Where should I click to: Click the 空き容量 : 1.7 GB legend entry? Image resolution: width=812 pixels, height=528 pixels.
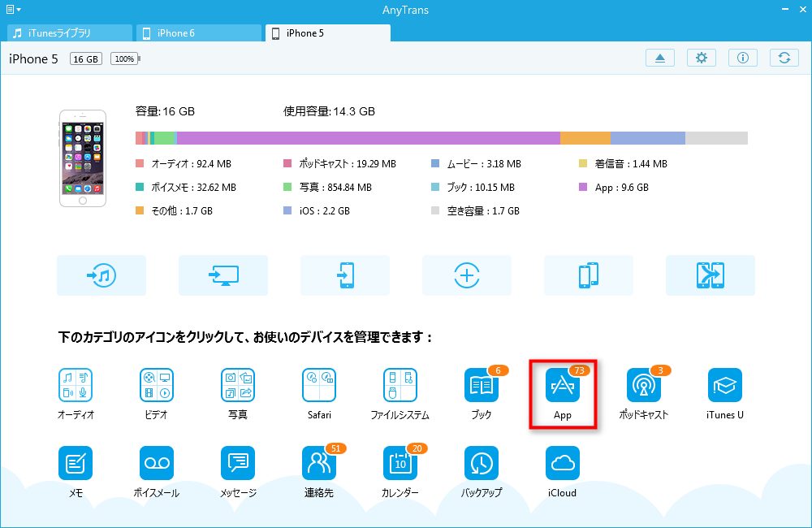pos(475,211)
